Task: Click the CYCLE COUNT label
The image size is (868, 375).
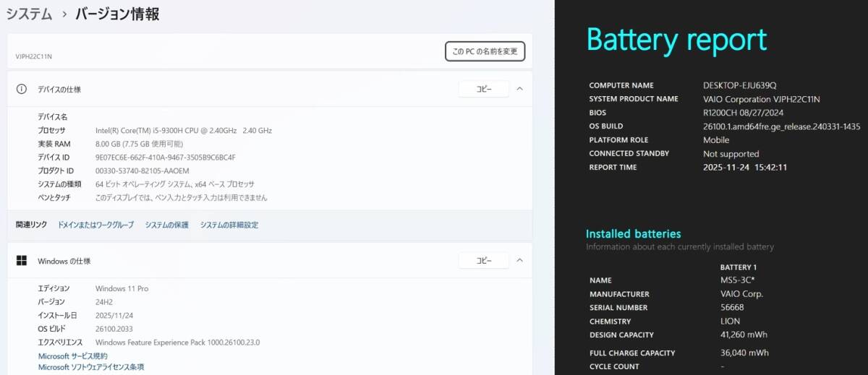Action: click(x=614, y=367)
